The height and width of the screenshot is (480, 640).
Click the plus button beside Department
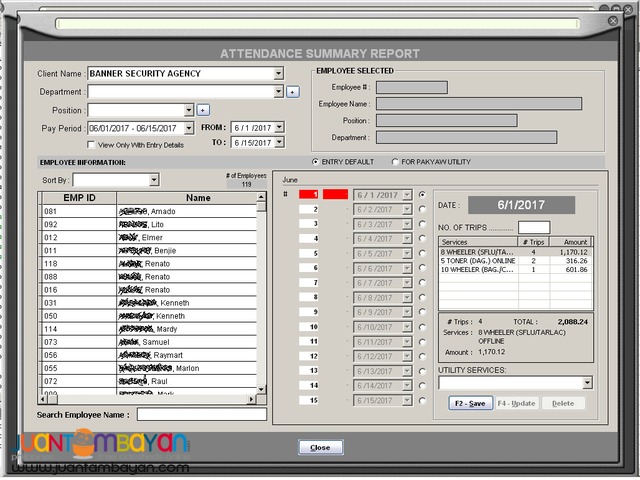point(293,92)
